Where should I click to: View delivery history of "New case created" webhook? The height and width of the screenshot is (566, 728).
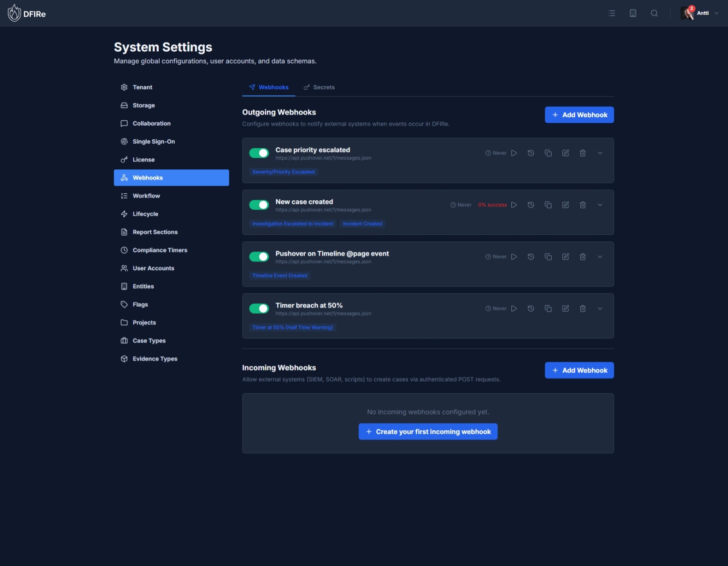click(531, 205)
